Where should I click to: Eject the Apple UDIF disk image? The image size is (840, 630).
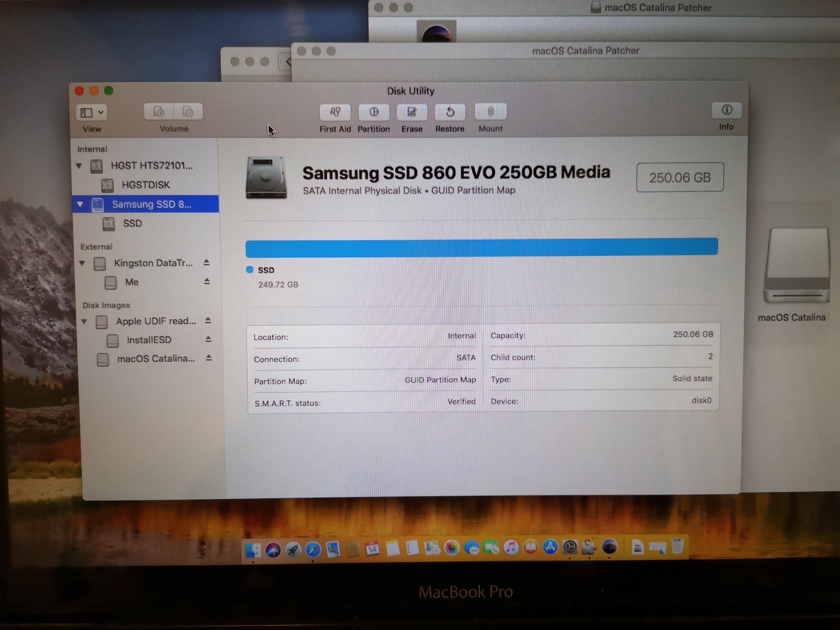[207, 321]
